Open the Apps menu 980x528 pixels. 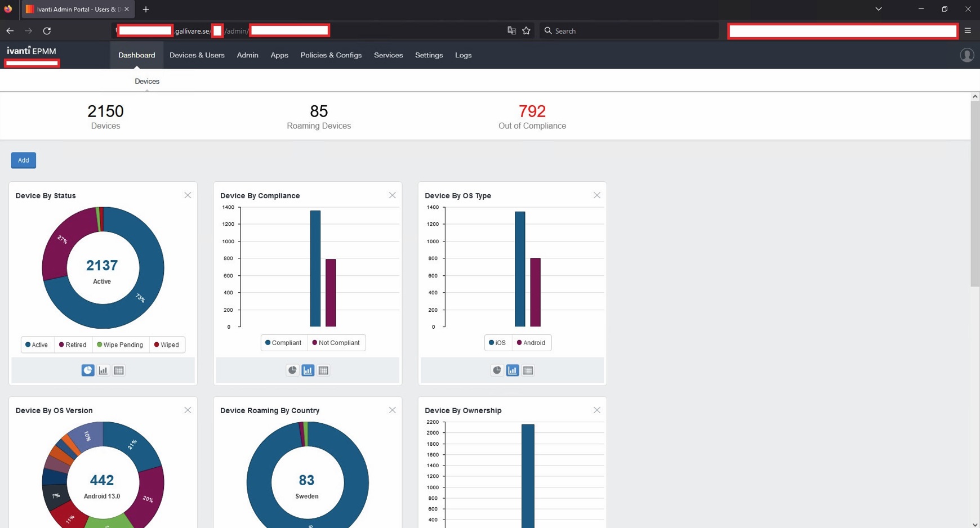279,55
